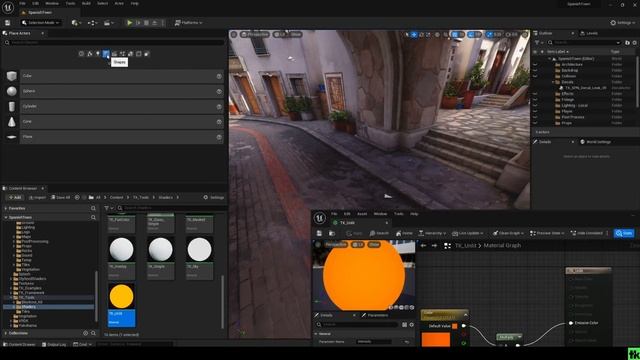Toggle Hide Unrelated in the Material Editor toolbar
Viewport: 640px width, 360px height.
[x=587, y=233]
